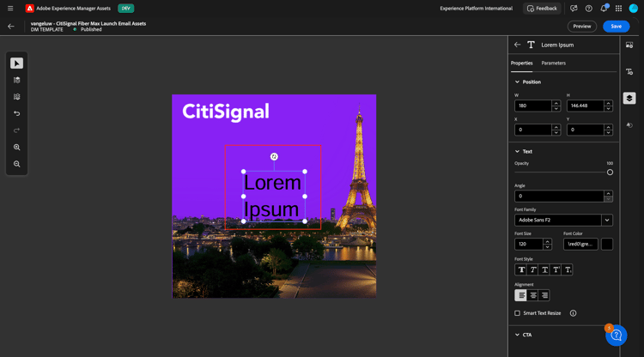Click the Adobe logo
The image size is (644, 357).
pos(29,9)
